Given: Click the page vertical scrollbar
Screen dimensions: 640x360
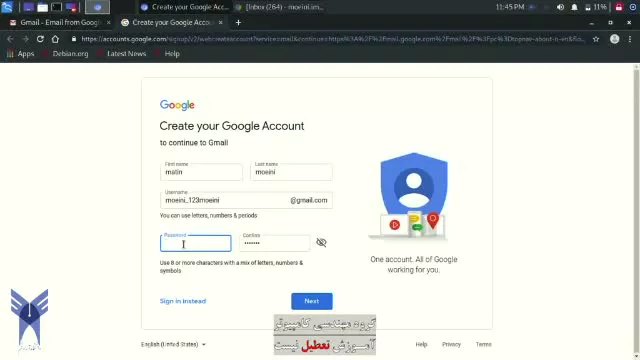Looking at the screenshot, I should [x=636, y=211].
